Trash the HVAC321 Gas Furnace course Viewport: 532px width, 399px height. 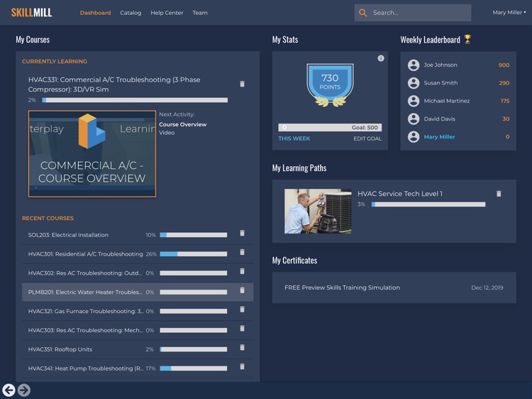pyautogui.click(x=243, y=309)
